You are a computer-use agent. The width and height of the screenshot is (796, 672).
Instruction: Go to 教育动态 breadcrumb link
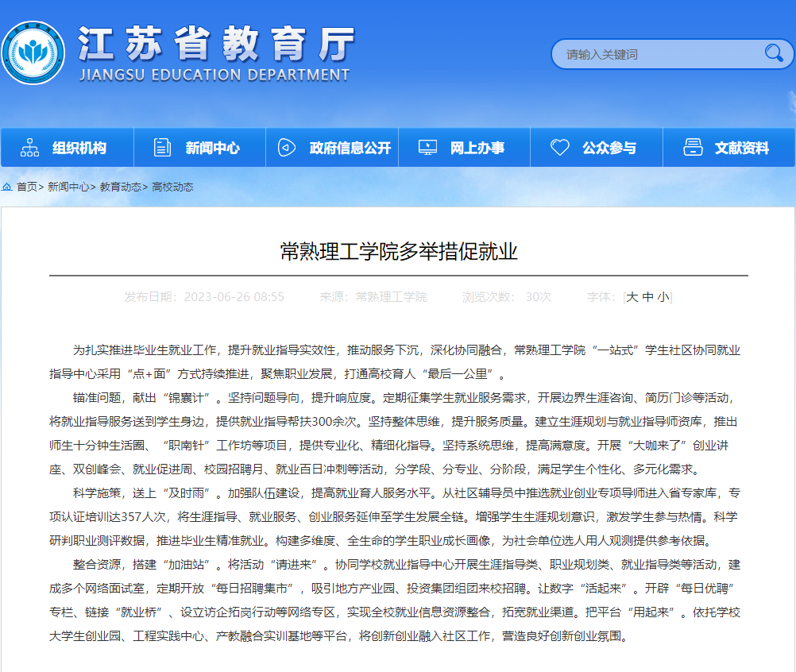[x=120, y=187]
